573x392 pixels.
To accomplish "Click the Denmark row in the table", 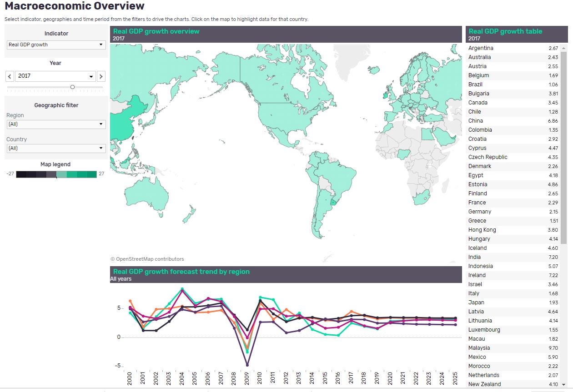I will [513, 166].
